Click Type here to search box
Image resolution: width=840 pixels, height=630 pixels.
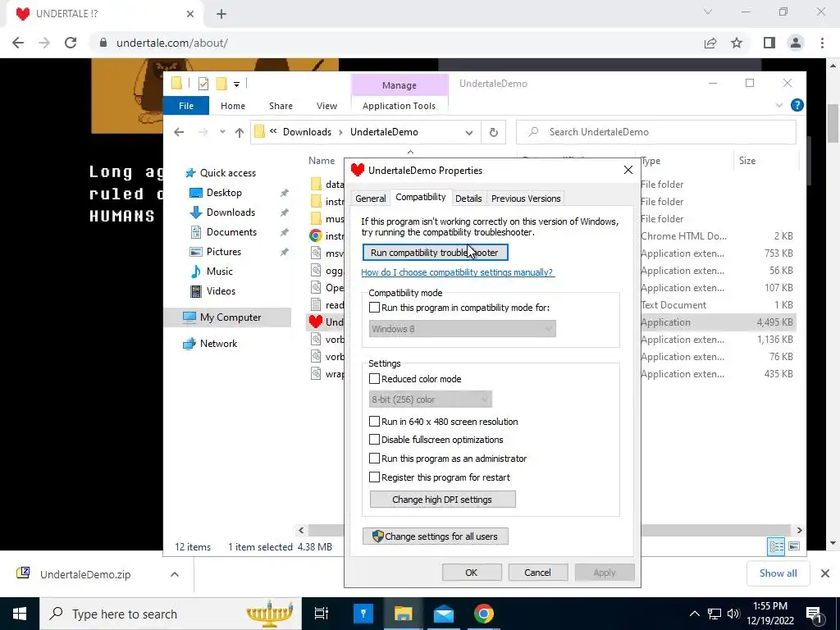[x=171, y=614]
